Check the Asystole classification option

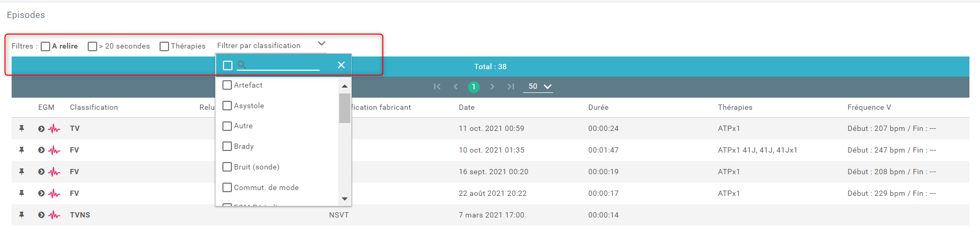[x=227, y=106]
